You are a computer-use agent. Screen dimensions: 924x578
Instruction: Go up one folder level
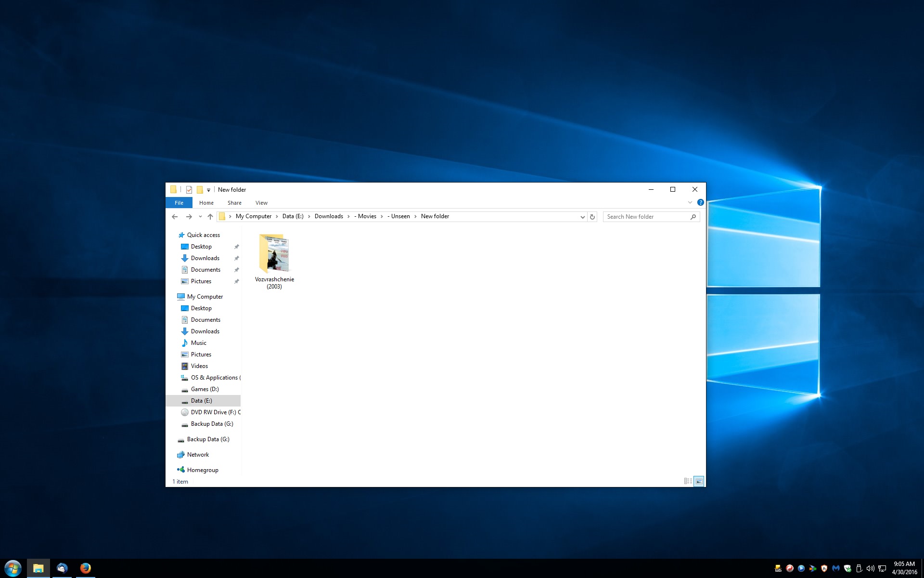(210, 217)
